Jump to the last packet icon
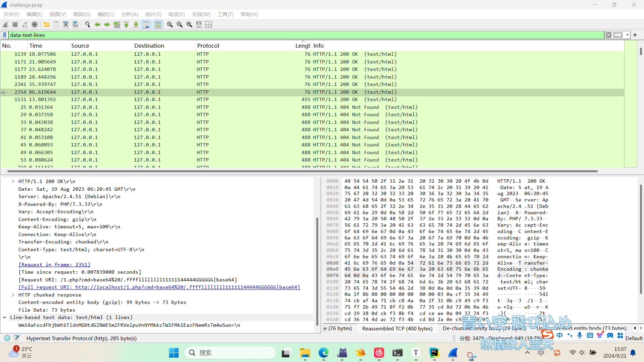This screenshot has height=362, width=644. 136,25
